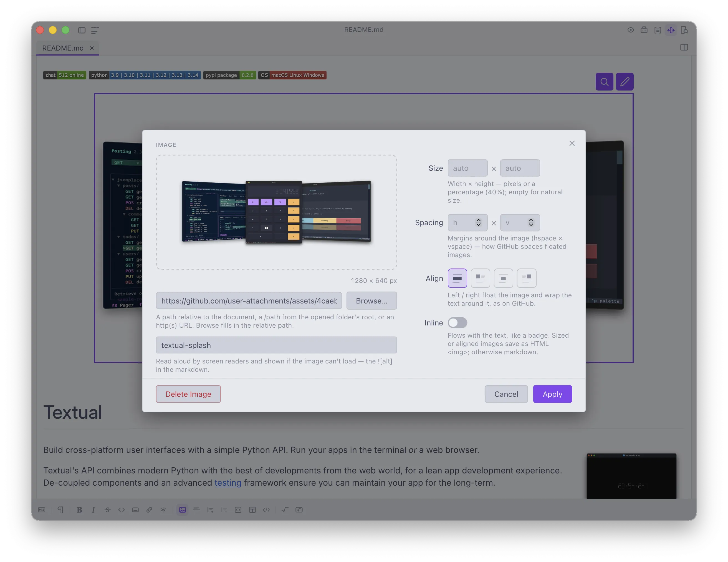
Task: Insert inline code with angle brackets icon
Action: pos(121,510)
